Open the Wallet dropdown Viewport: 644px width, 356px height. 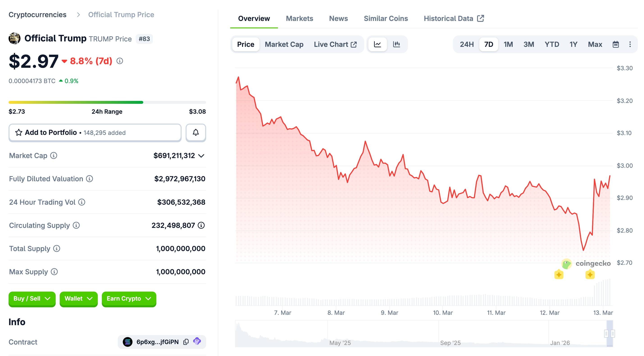tap(78, 299)
